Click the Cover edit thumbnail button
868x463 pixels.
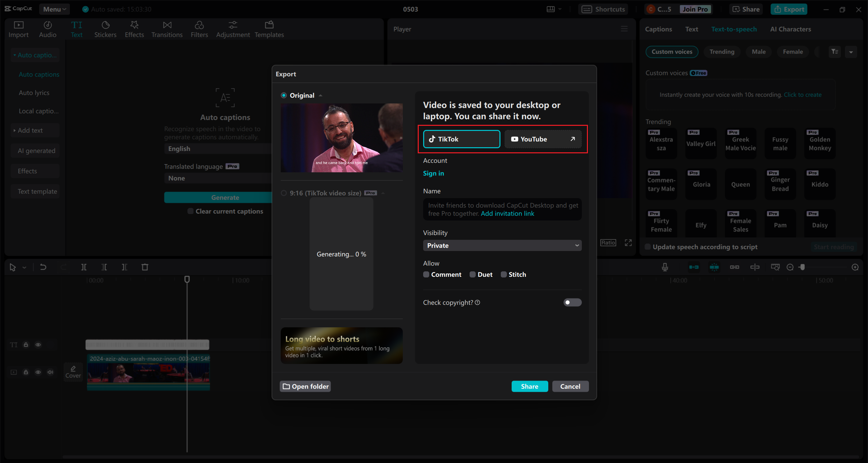(x=73, y=372)
